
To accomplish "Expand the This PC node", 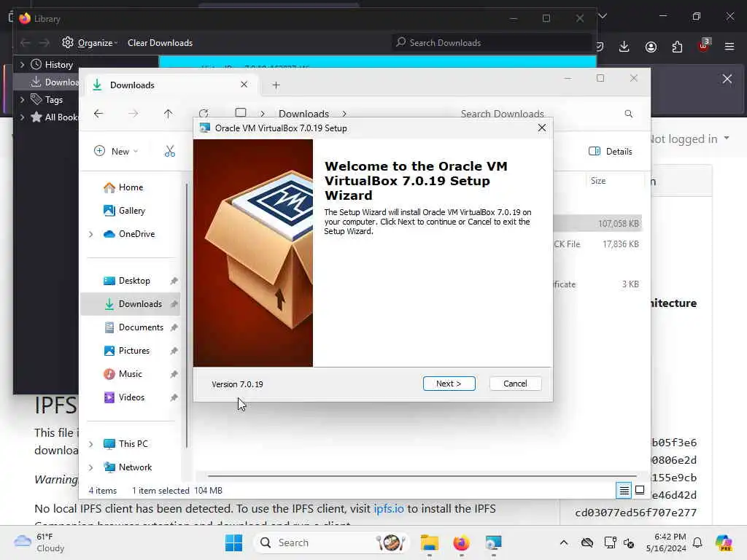I will pyautogui.click(x=91, y=444).
